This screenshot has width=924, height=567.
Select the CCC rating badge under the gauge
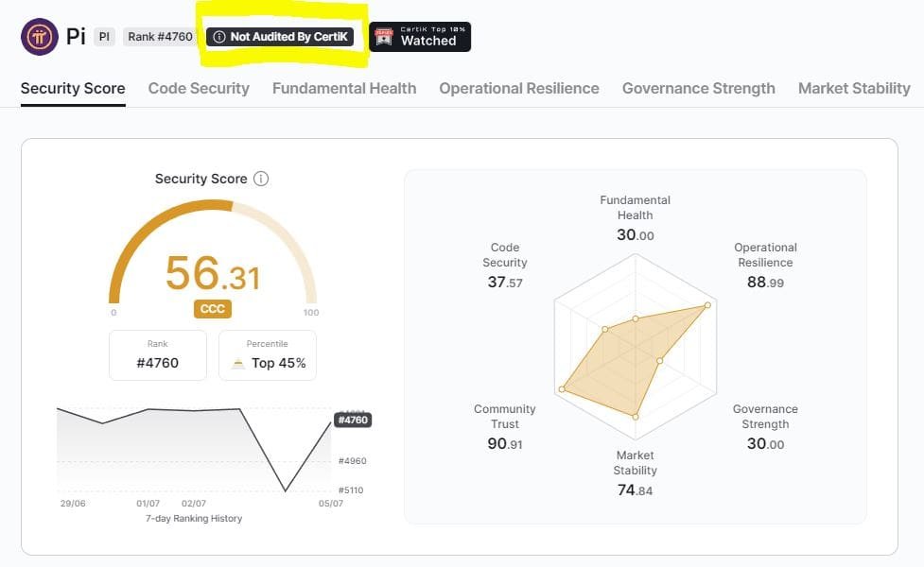click(212, 308)
